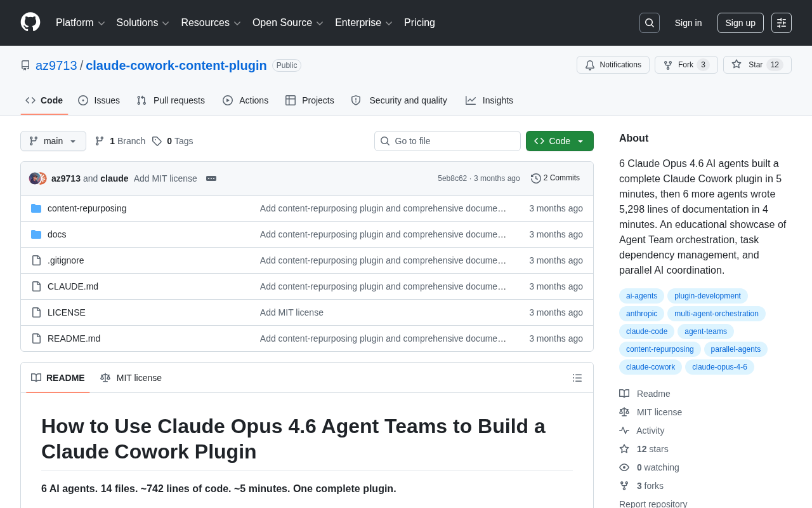Expand the Solutions menu
The height and width of the screenshot is (508, 812).
click(143, 23)
